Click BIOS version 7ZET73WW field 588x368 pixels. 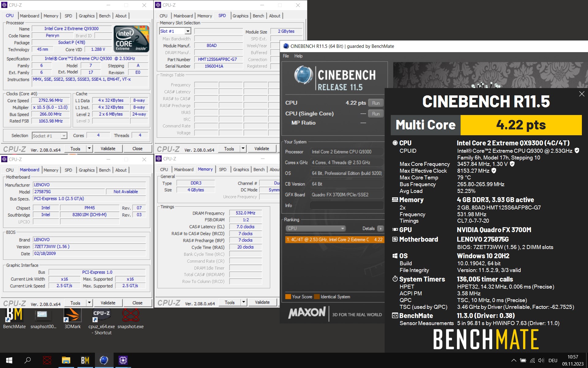[89, 247]
